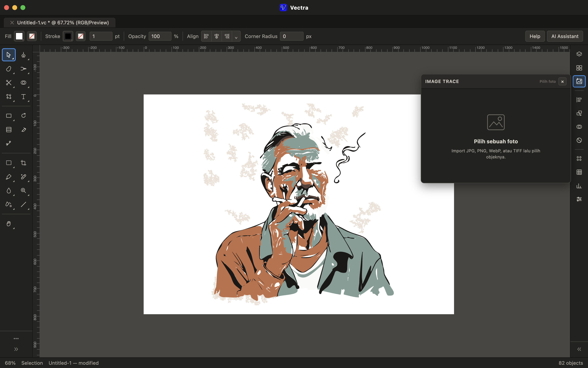This screenshot has width=588, height=368.
Task: Click the '82 objects' status text
Action: click(570, 363)
